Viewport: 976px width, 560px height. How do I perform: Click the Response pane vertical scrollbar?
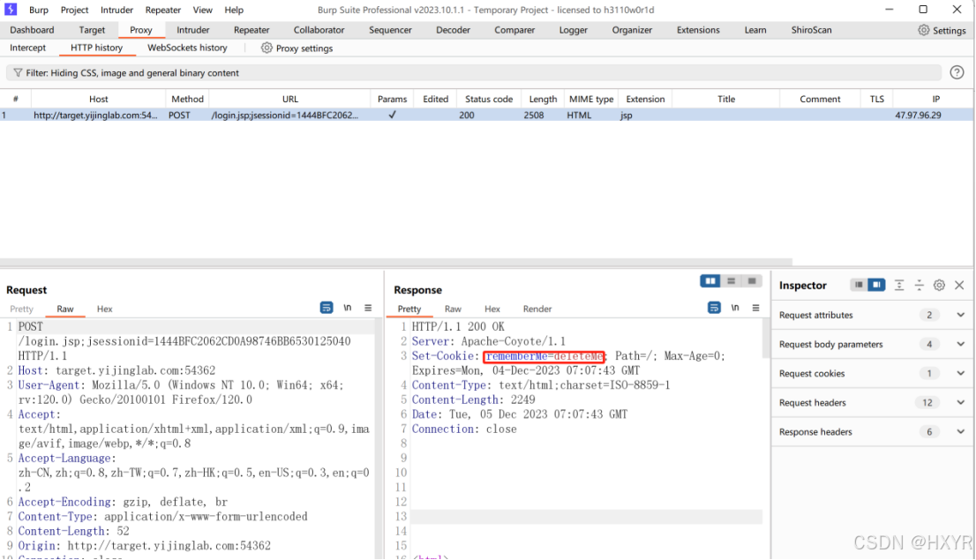pos(766,339)
